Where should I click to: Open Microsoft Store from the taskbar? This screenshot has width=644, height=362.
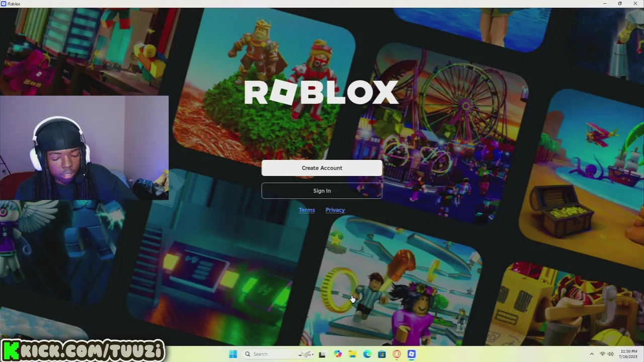point(382,354)
